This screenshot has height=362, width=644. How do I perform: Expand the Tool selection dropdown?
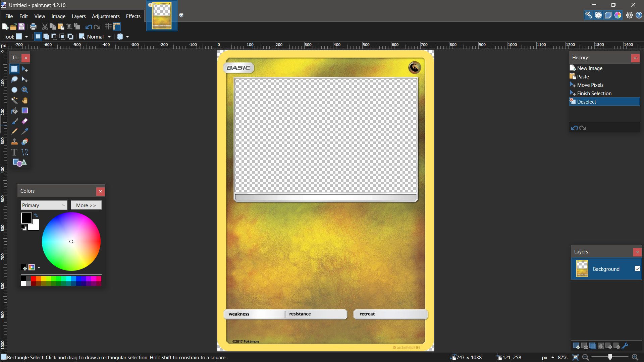point(26,37)
